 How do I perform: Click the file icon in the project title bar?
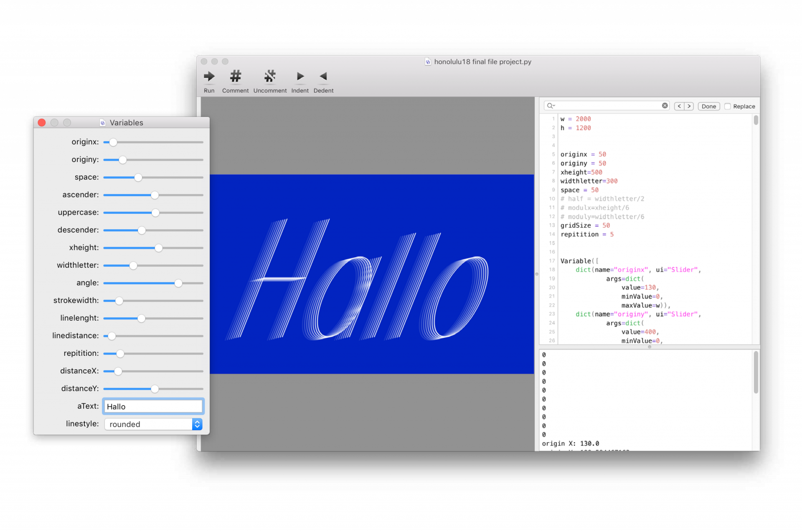pos(428,62)
